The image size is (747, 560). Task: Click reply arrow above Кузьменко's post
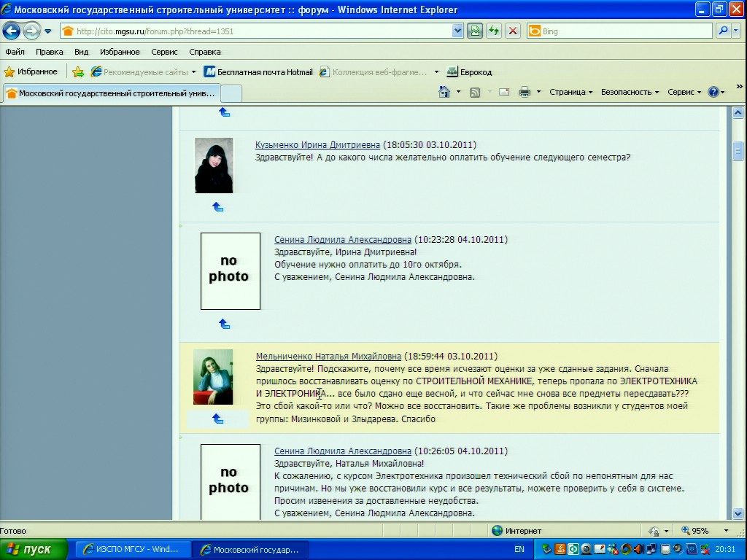point(225,112)
